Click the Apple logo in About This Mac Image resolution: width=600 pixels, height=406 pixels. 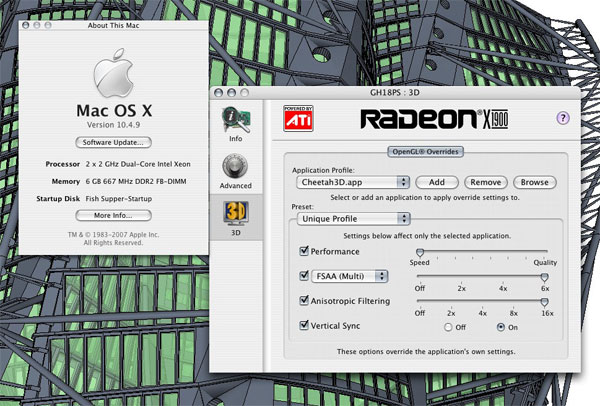pyautogui.click(x=114, y=73)
